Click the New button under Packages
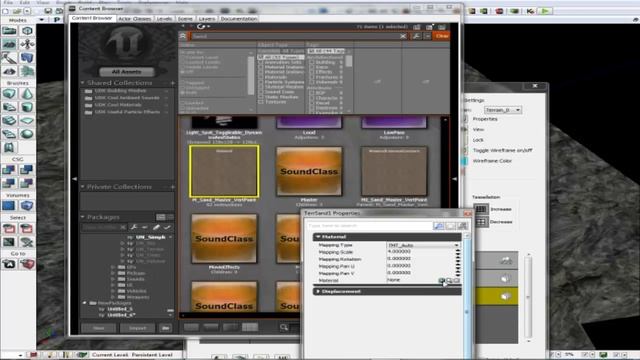The width and height of the screenshot is (640, 360). (x=99, y=328)
